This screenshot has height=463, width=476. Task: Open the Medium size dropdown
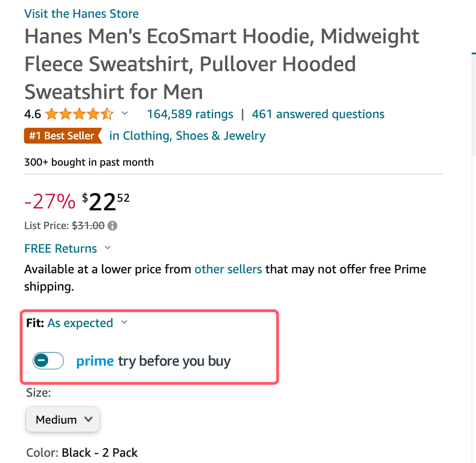tap(63, 419)
